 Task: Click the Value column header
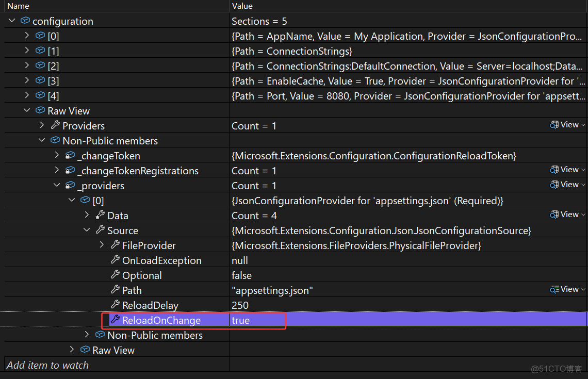(x=242, y=6)
